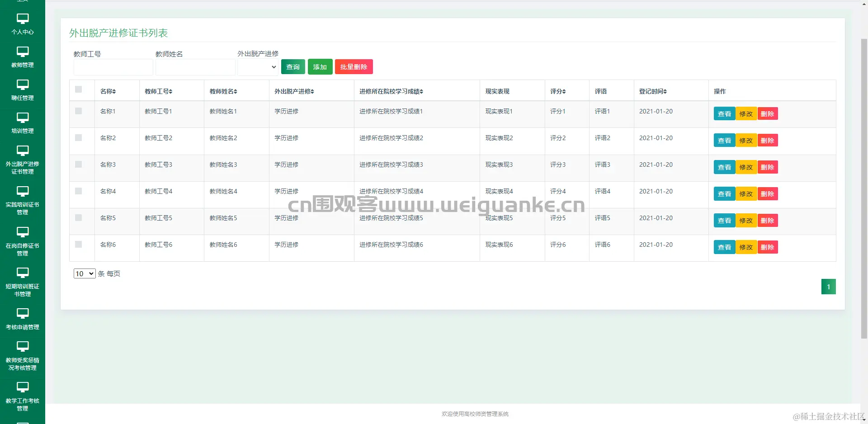Check the row 名称6 checkbox
The width and height of the screenshot is (868, 424).
point(79,244)
